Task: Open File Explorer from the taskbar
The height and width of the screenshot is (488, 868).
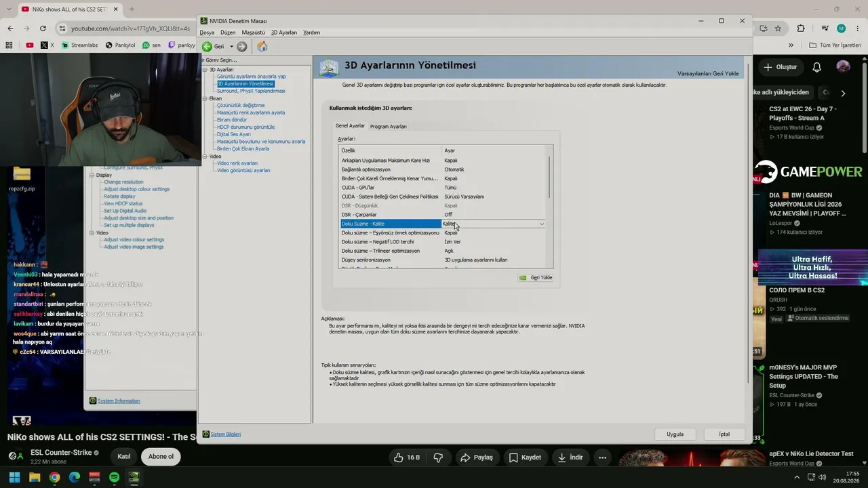Action: coord(35,477)
